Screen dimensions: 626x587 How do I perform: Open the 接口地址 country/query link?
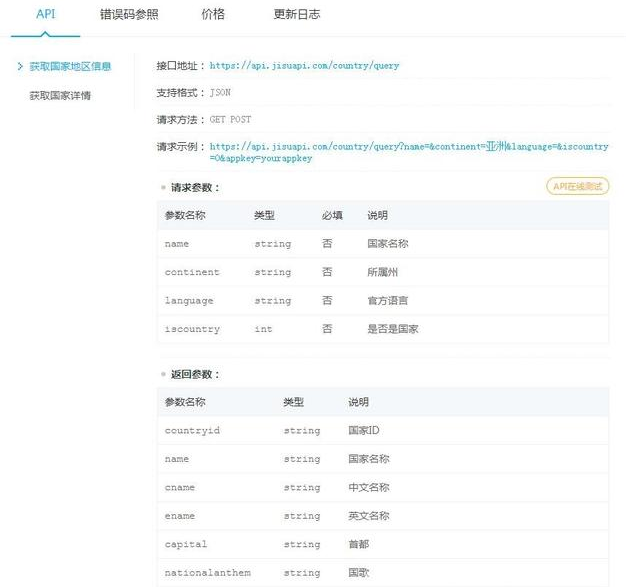(304, 65)
